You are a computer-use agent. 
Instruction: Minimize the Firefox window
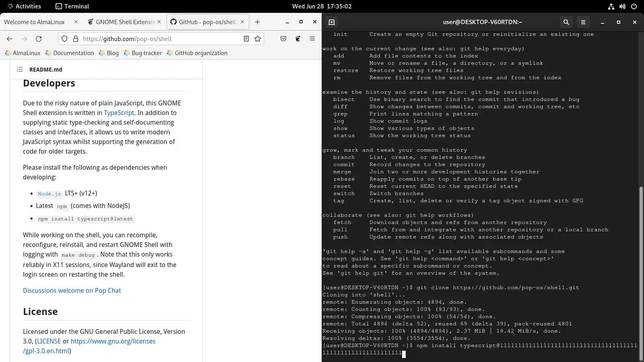click(x=287, y=22)
